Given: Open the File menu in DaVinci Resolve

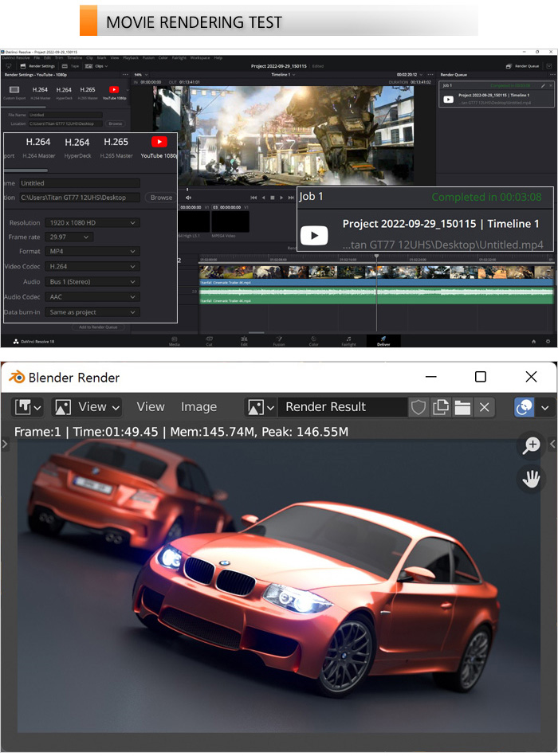Looking at the screenshot, I should click(x=37, y=58).
